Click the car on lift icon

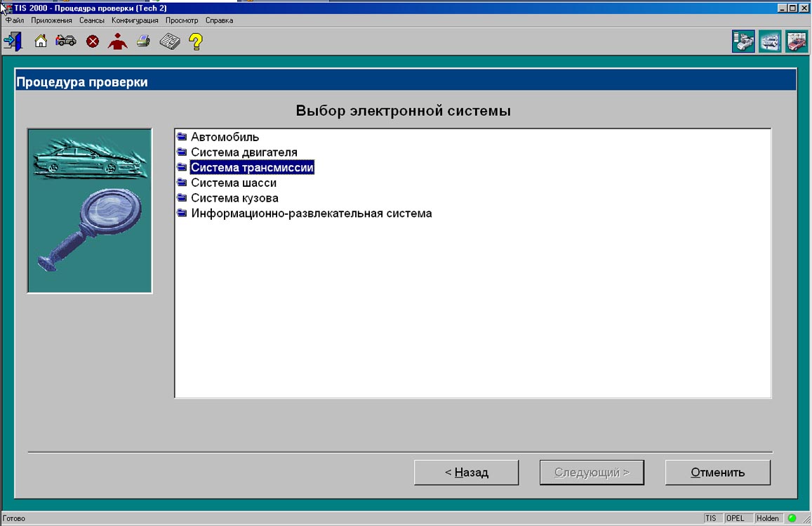770,41
